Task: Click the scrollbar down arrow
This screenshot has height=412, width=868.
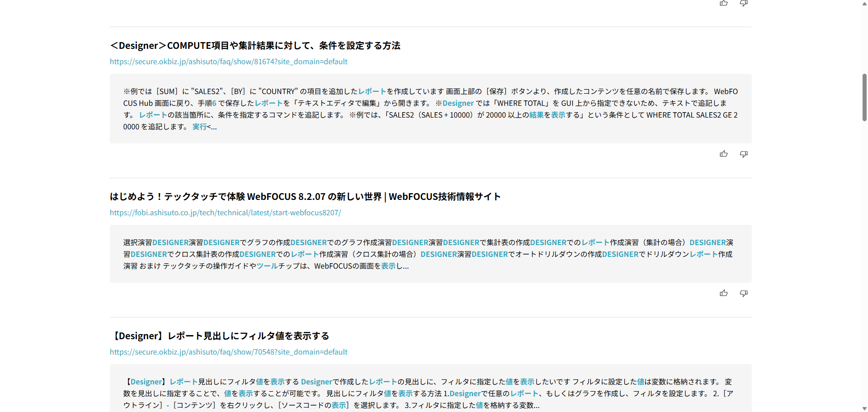Action: 864,409
